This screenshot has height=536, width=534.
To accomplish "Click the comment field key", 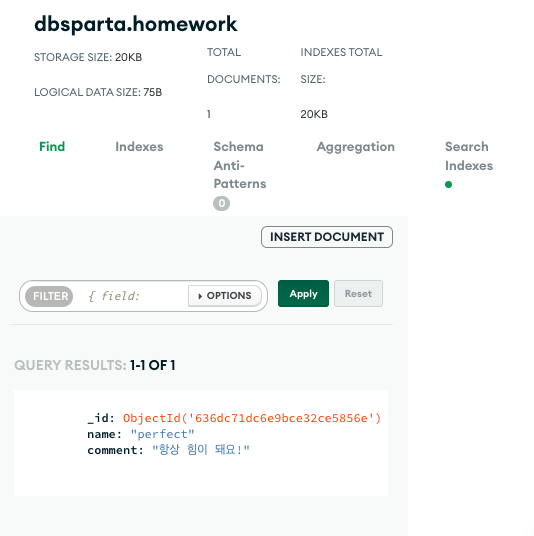I will point(116,450).
